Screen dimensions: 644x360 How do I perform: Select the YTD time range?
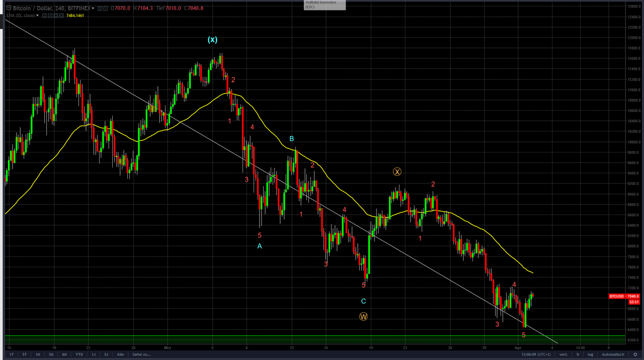click(79, 354)
